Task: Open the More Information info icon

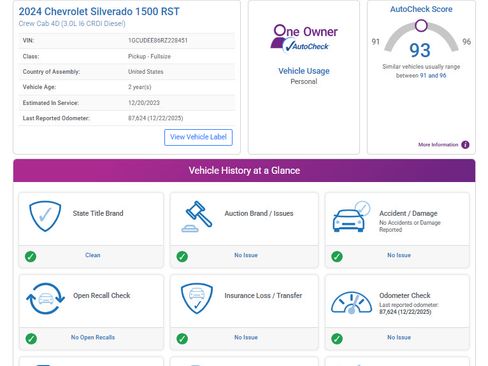Action: [465, 145]
